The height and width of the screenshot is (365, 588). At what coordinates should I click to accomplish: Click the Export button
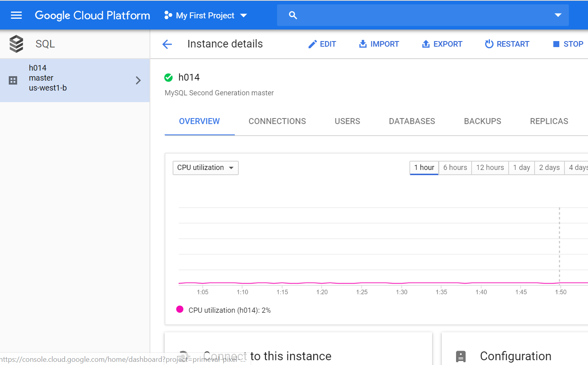[442, 44]
